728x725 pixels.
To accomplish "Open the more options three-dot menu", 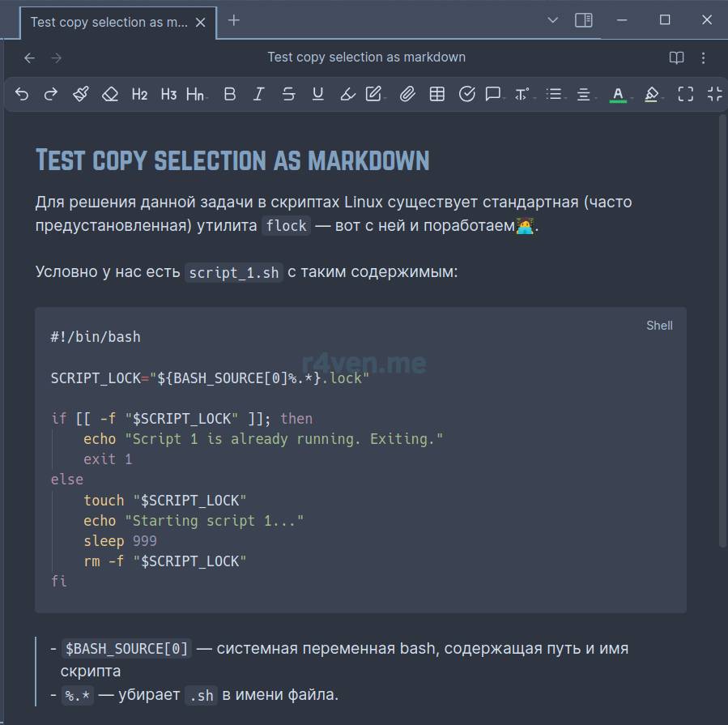I will [703, 58].
